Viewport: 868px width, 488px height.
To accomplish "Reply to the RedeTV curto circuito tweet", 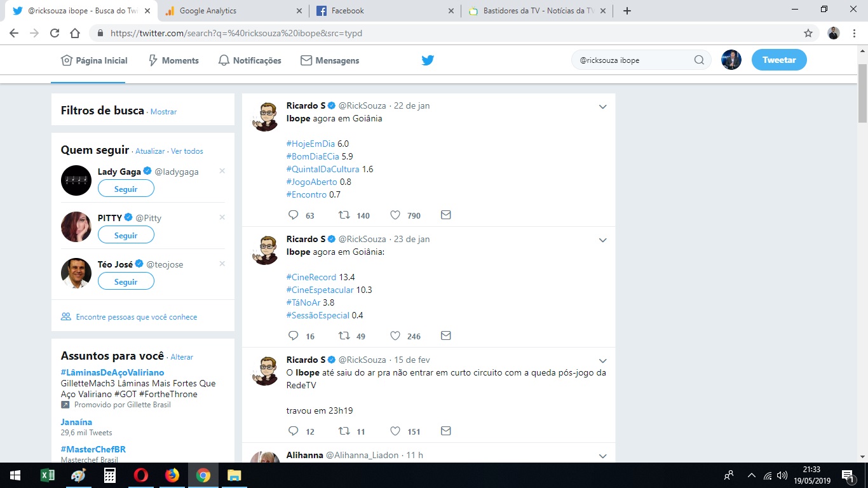I will [294, 431].
